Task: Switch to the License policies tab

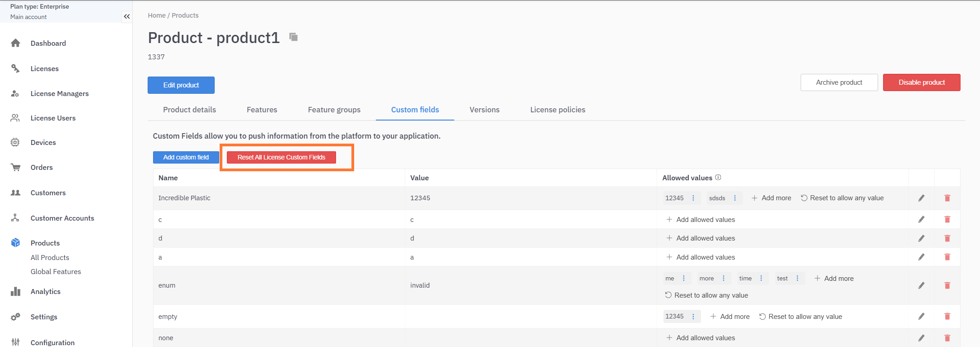Action: click(557, 110)
